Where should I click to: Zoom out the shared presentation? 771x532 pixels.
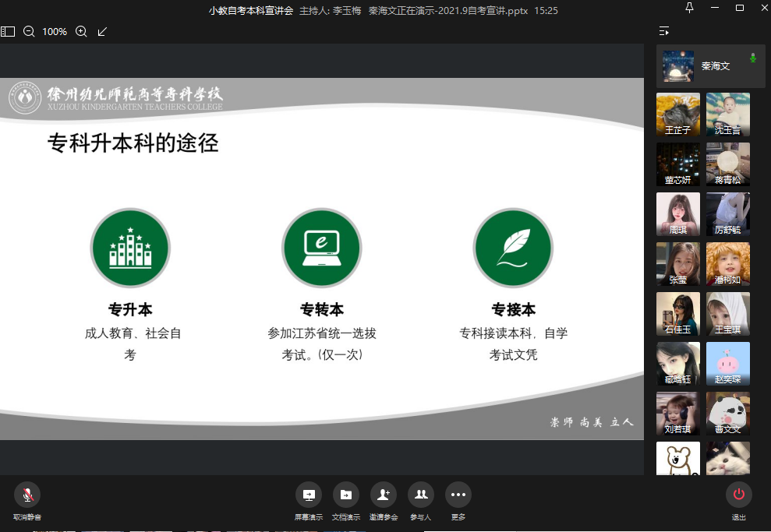tap(29, 32)
